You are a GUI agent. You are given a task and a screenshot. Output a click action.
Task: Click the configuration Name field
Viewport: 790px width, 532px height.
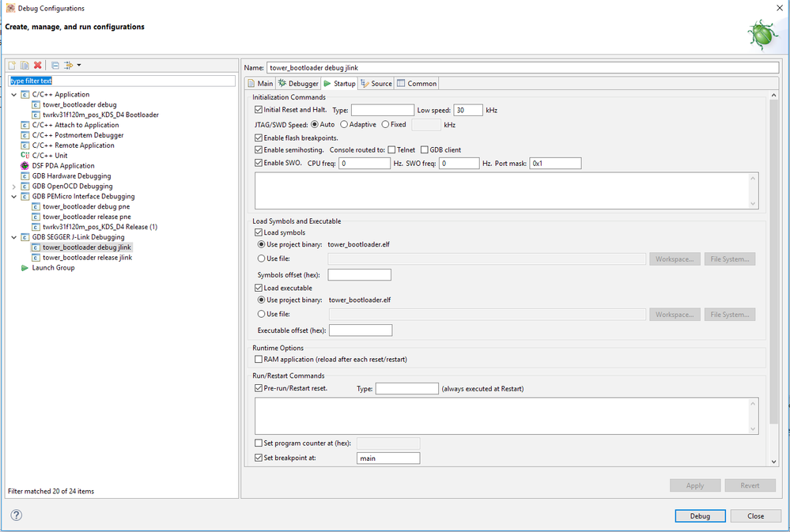(523, 67)
